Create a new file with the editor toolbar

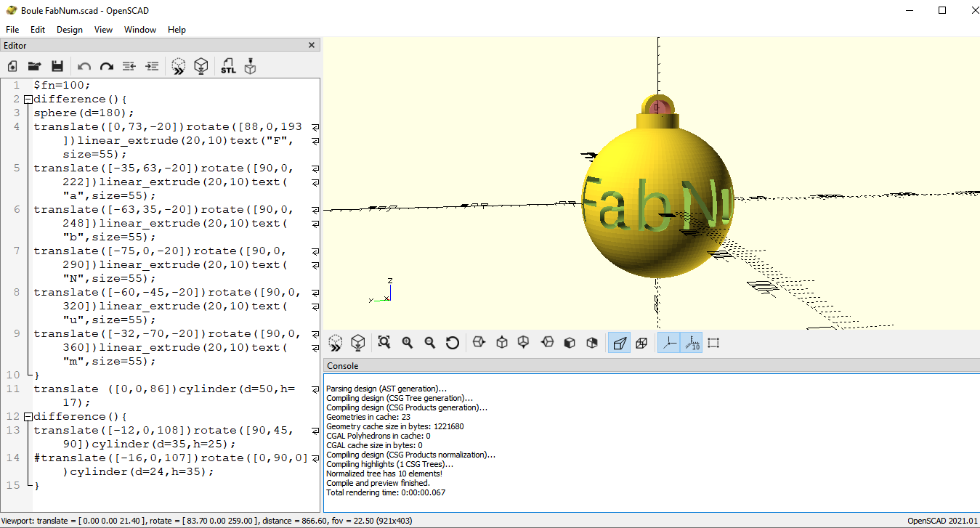pyautogui.click(x=12, y=66)
